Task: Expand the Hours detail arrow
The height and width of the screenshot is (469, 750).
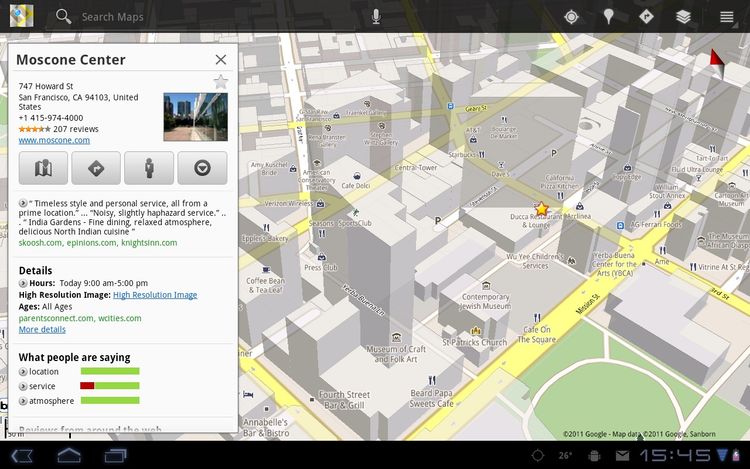Action: tap(23, 283)
